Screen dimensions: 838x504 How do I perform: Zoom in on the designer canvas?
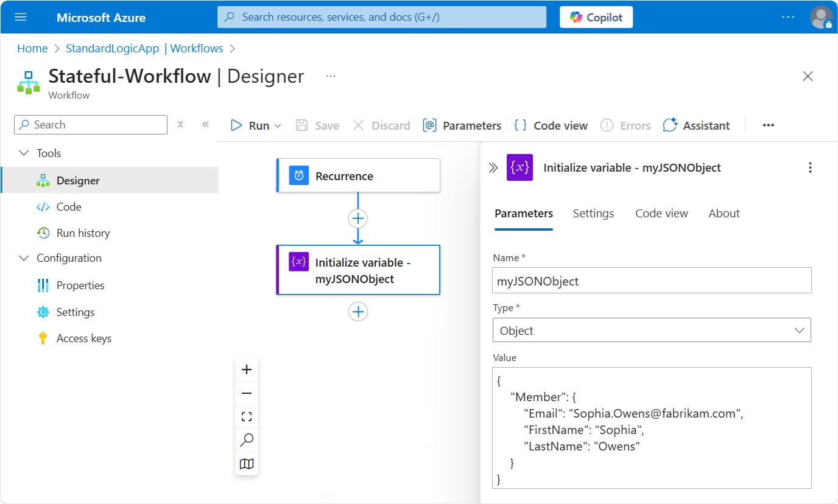246,369
